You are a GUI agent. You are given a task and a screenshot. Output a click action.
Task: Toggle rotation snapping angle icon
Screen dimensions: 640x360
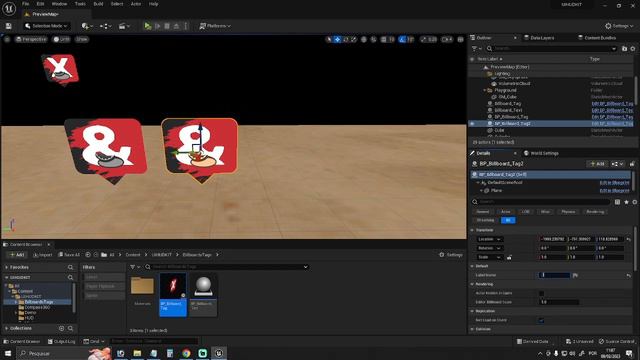(x=402, y=39)
